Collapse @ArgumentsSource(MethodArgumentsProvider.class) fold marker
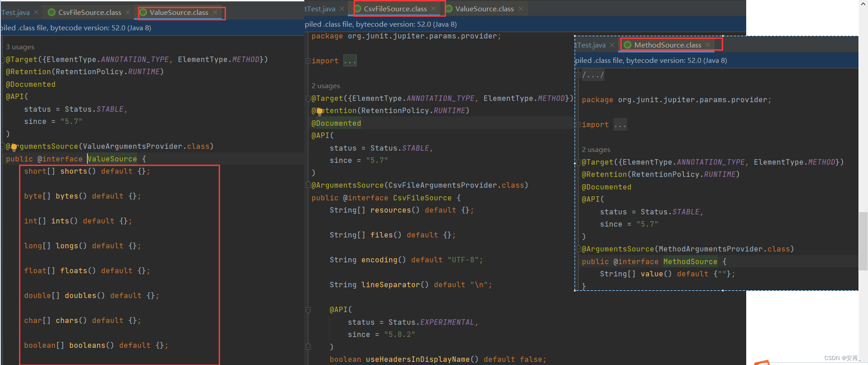 click(578, 249)
